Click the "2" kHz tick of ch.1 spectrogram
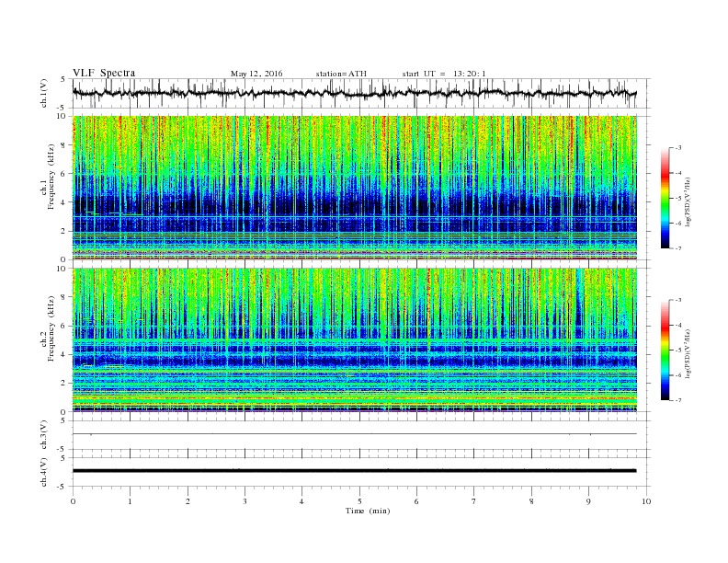The image size is (728, 563). click(63, 231)
